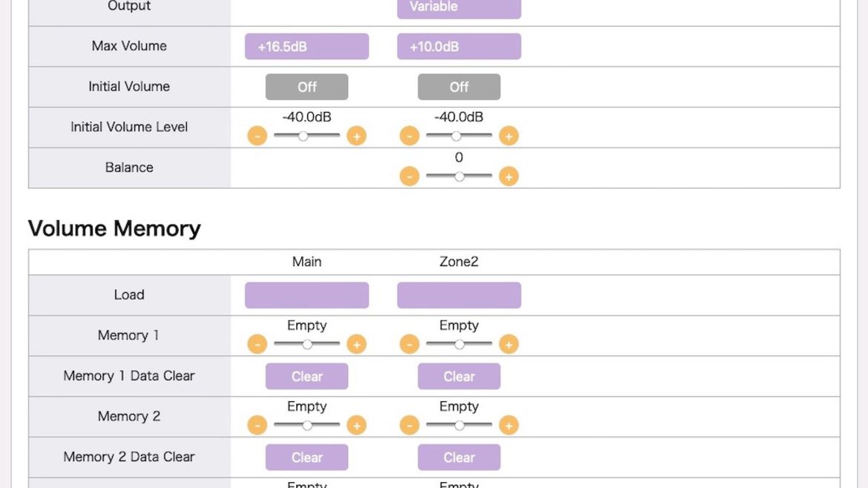Click Zone2 Balance slider handle
The width and height of the screenshot is (868, 488).
coord(459,177)
